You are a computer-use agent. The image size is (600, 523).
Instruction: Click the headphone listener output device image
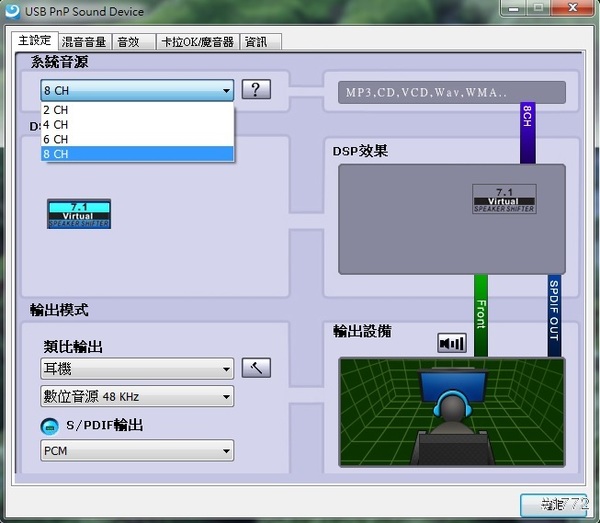tap(453, 413)
